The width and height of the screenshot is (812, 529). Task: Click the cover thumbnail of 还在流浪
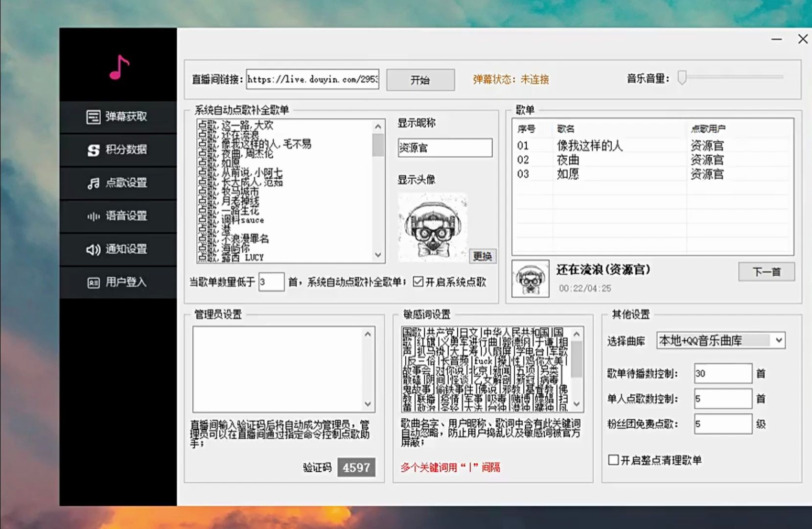(x=530, y=279)
